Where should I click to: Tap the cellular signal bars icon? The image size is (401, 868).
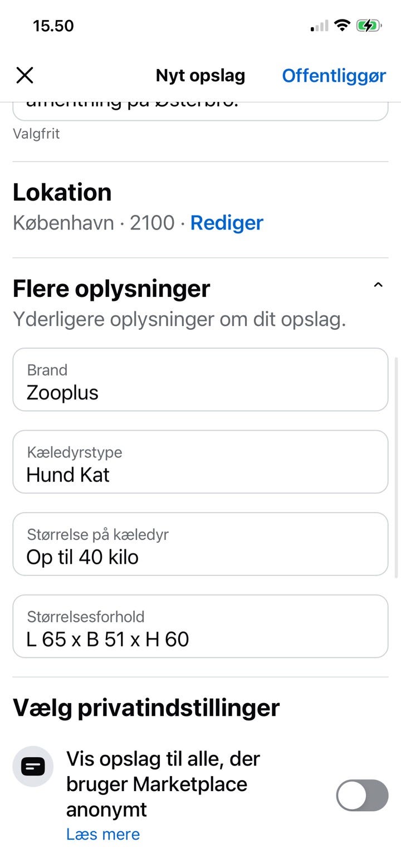[x=319, y=26]
